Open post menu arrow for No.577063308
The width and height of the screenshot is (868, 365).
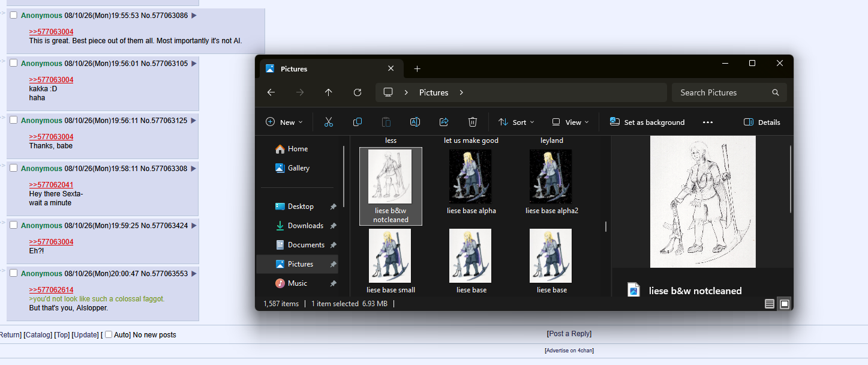pyautogui.click(x=194, y=169)
